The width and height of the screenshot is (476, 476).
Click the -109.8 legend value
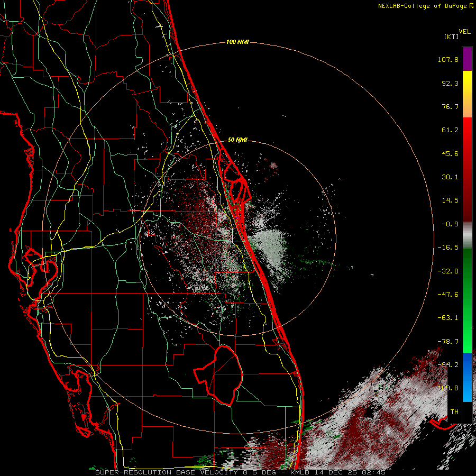pos(447,388)
